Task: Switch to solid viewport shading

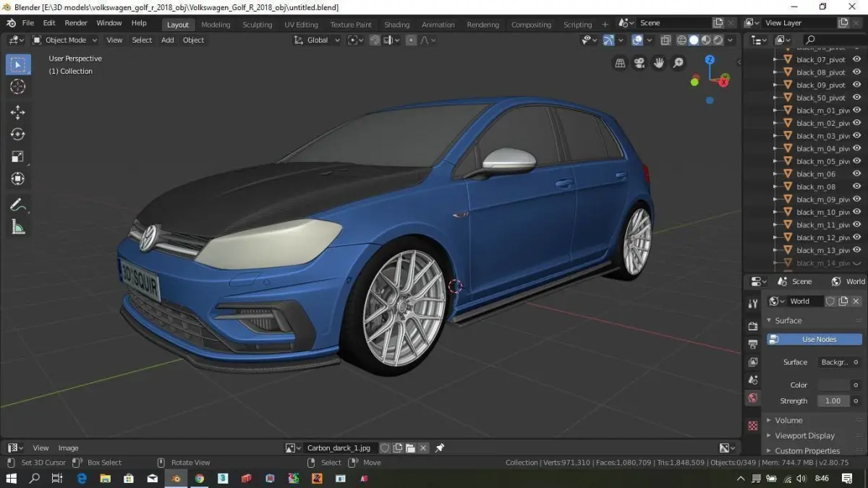Action: click(x=694, y=40)
